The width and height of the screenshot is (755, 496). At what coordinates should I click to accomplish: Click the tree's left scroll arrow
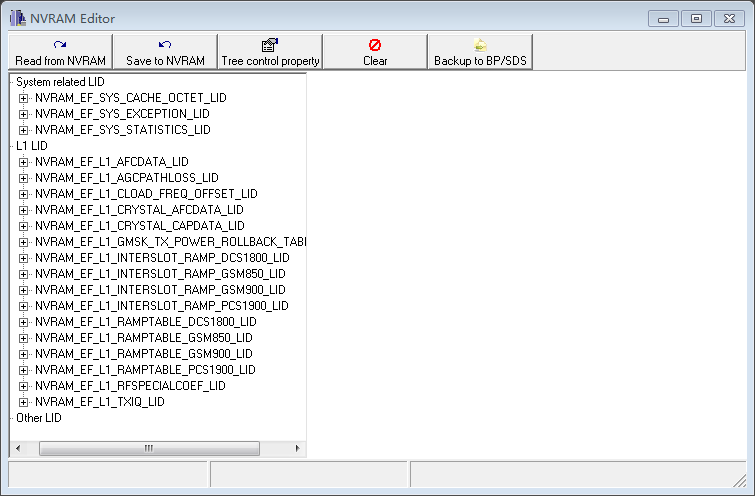point(18,448)
